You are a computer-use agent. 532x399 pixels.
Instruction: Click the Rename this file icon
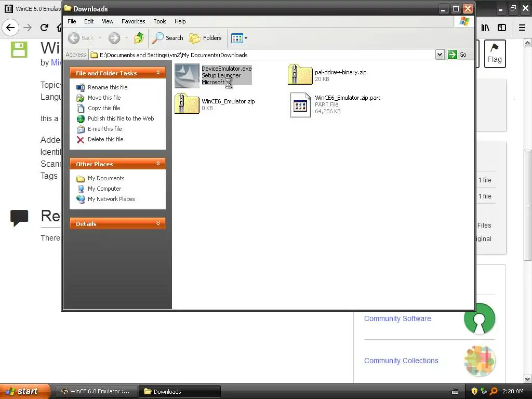click(81, 87)
